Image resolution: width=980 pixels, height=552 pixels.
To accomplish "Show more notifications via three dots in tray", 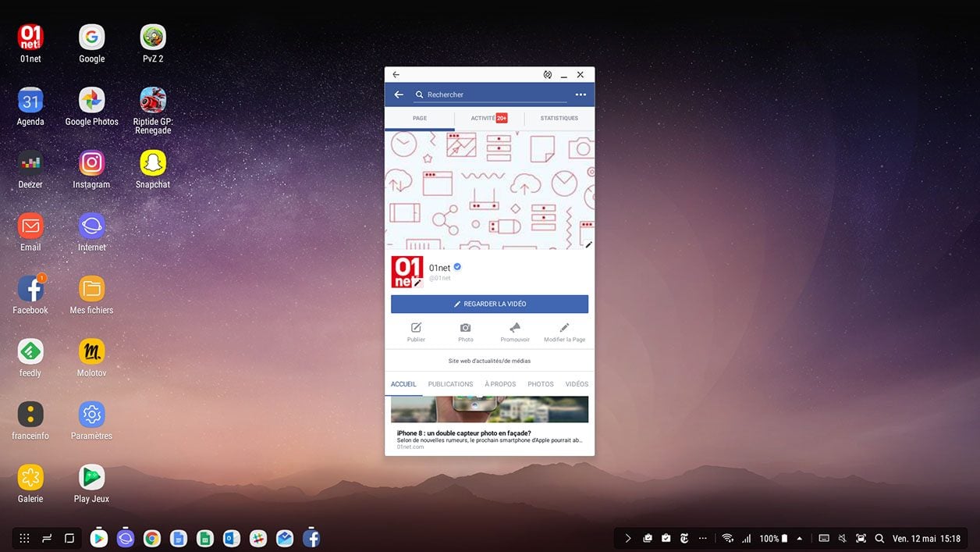I will click(x=703, y=538).
